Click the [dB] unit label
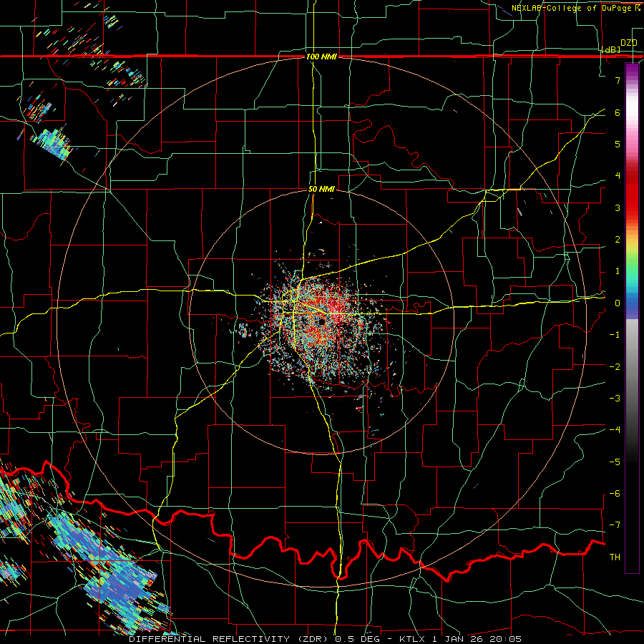This screenshot has height=644, width=644. [611, 49]
